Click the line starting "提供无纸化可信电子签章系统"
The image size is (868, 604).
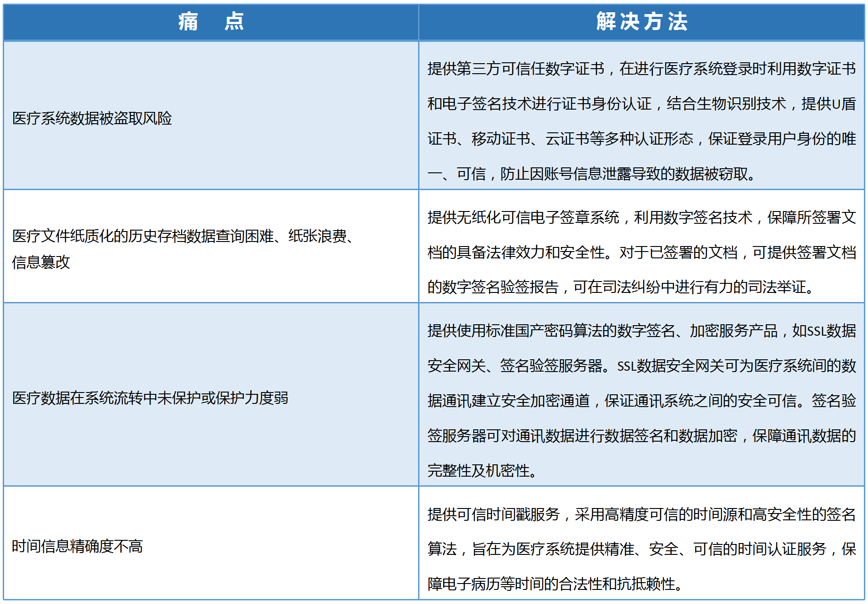pyautogui.click(x=641, y=217)
